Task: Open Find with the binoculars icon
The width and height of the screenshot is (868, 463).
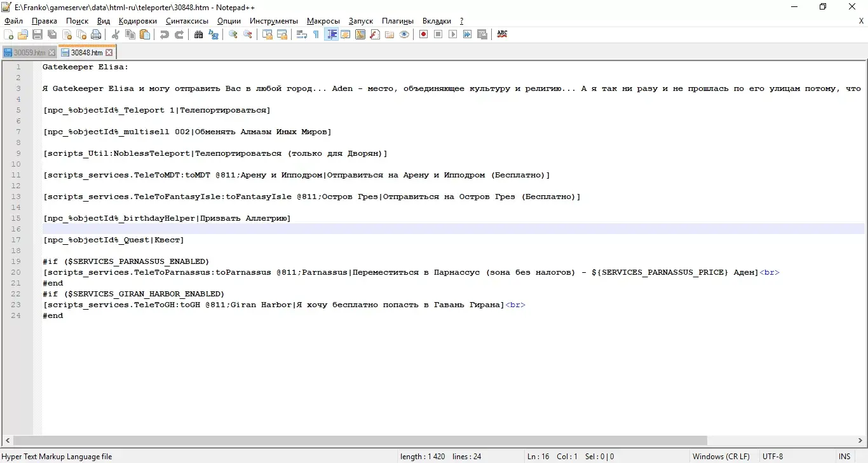Action: coord(199,34)
